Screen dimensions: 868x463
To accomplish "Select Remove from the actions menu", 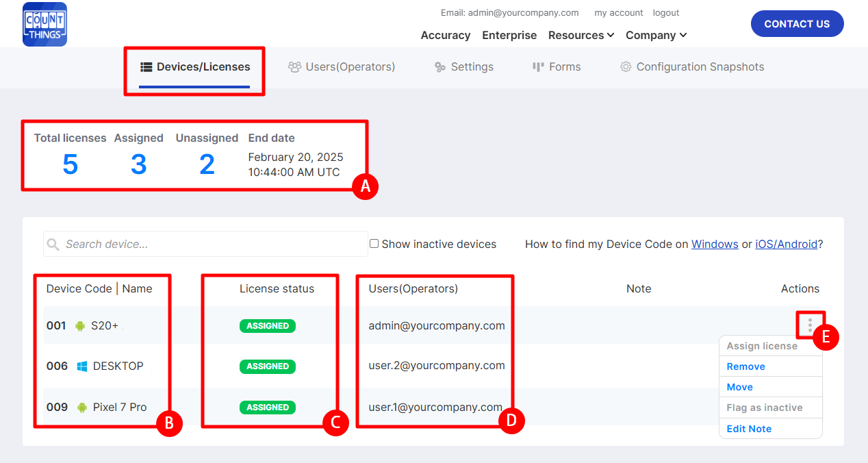I will coord(745,366).
